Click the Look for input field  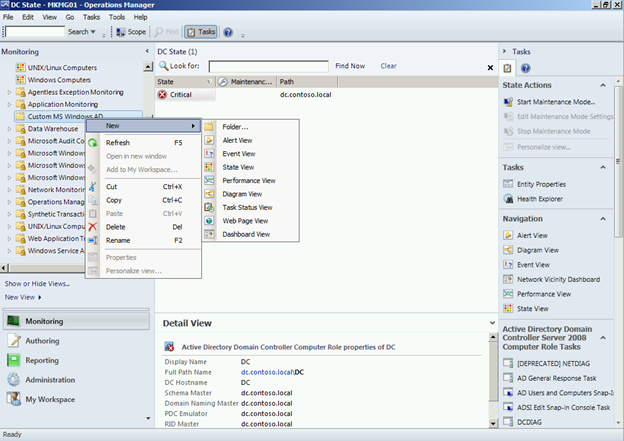[269, 66]
